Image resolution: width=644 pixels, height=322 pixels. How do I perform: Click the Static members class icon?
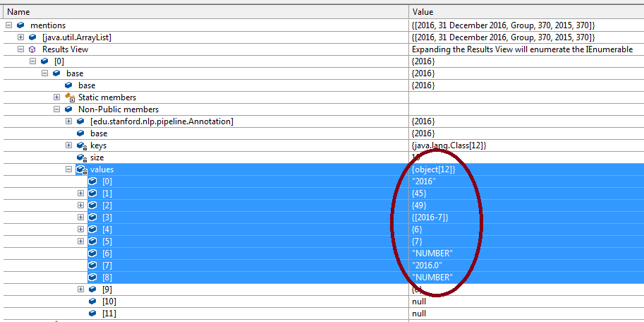tap(69, 97)
